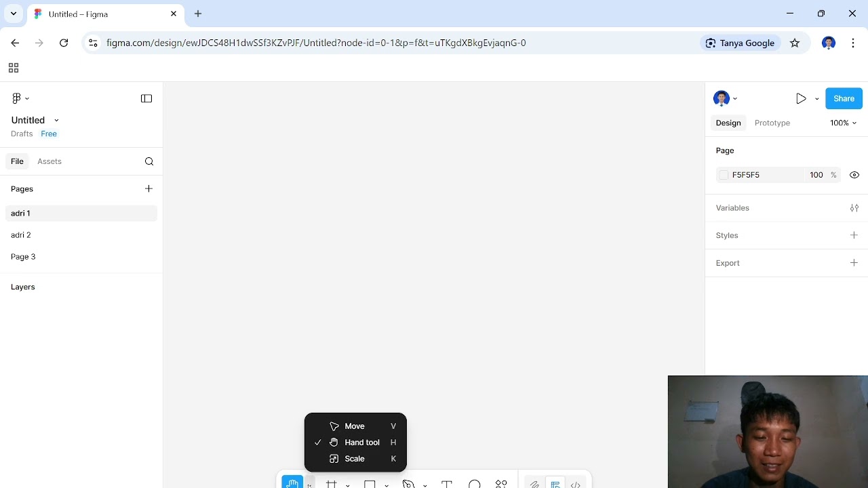Switch to Dev Mode in toolbar
Screen dimensions: 868x488
click(x=575, y=484)
